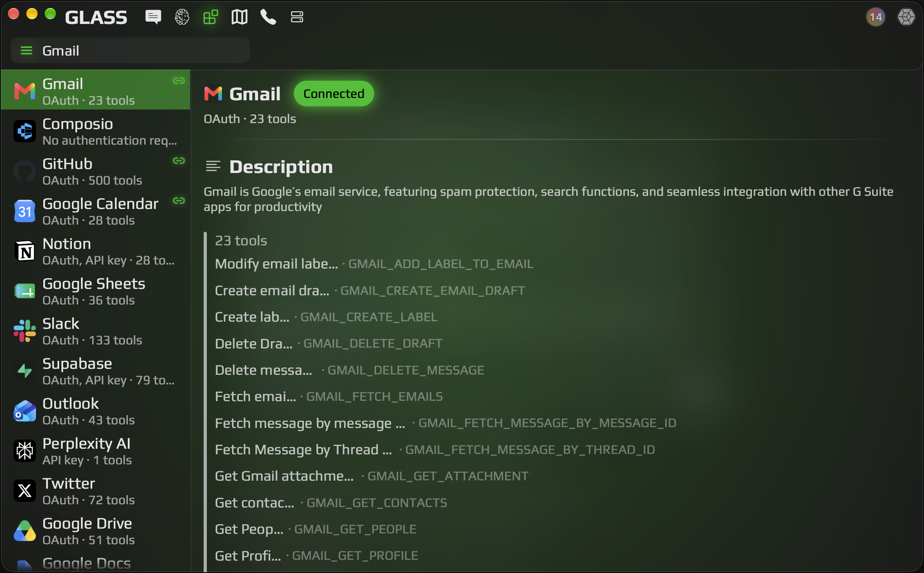924x573 pixels.
Task: Open the brain AI icon
Action: pyautogui.click(x=182, y=17)
